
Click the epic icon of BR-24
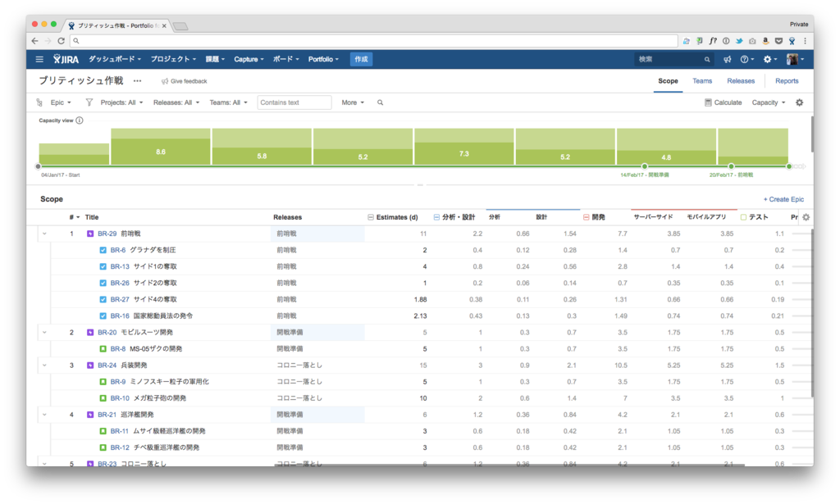90,366
